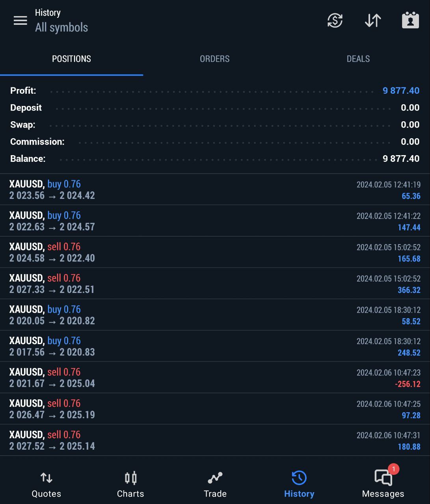Tap the blue Profit total 9 877.40
Viewport: 430px width, 504px height.
[x=401, y=91]
